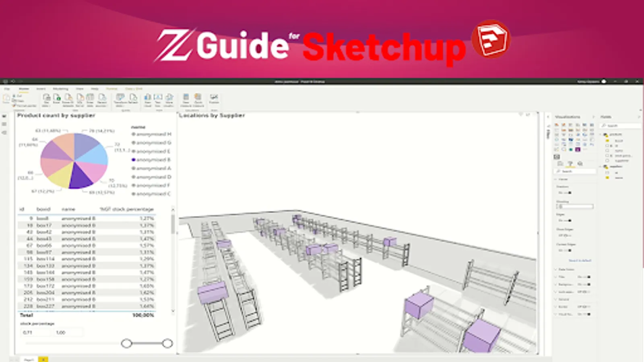Check the id field under product
Image resolution: width=644 pixels, height=362 pixels.
[607, 146]
